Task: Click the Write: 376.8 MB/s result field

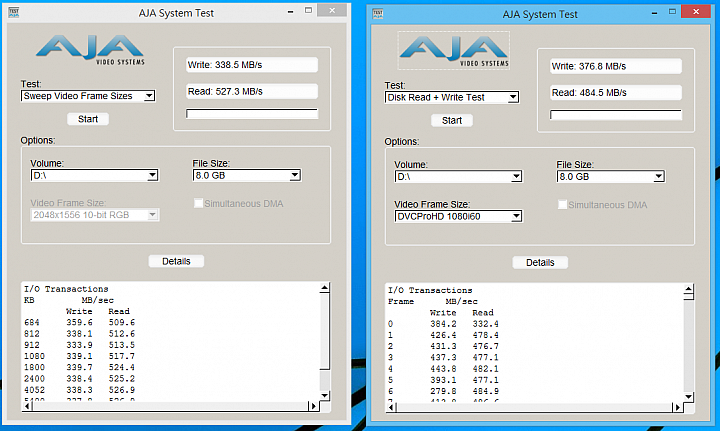Action: click(x=616, y=66)
